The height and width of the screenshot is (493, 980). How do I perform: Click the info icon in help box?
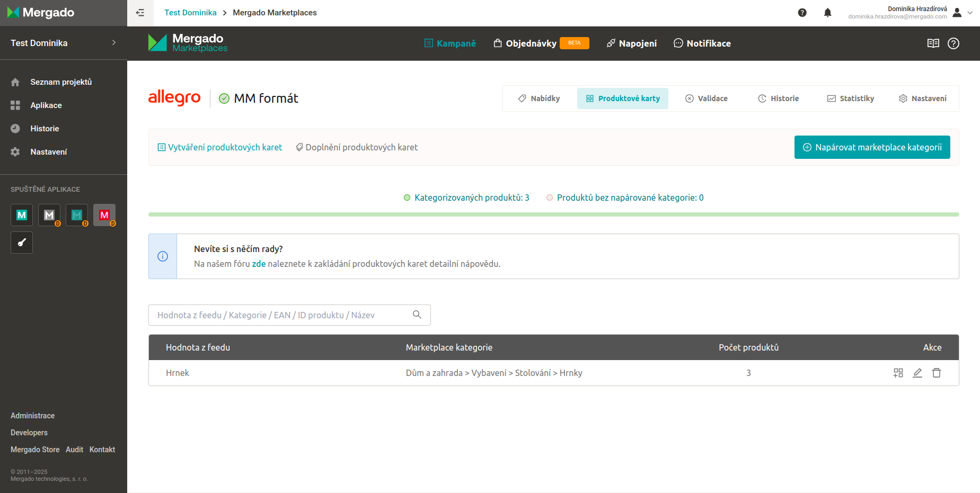[x=163, y=256]
